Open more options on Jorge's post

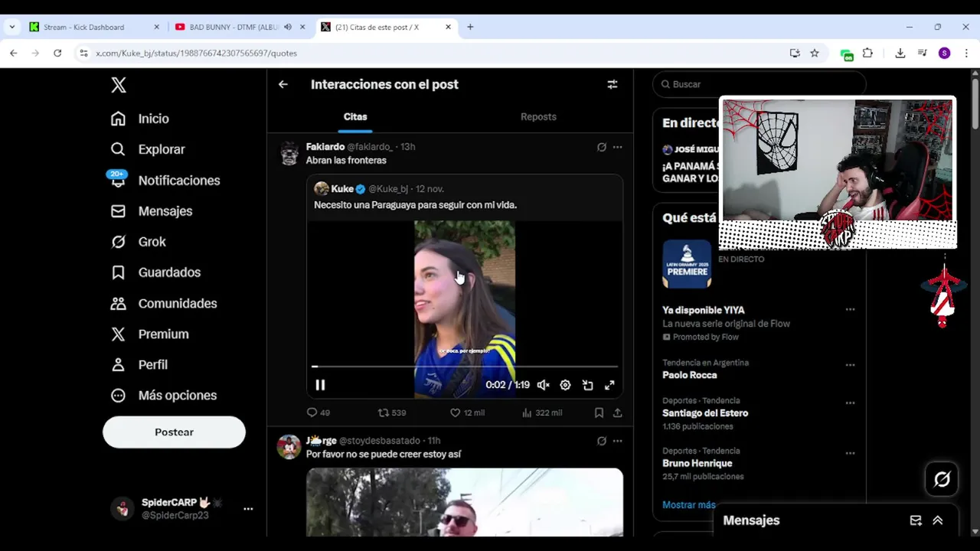click(x=617, y=441)
